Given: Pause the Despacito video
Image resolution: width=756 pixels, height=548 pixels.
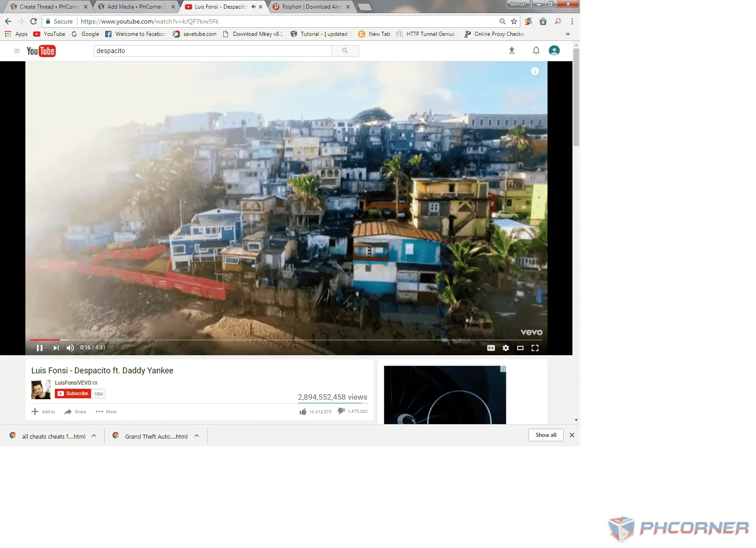Looking at the screenshot, I should pyautogui.click(x=39, y=348).
